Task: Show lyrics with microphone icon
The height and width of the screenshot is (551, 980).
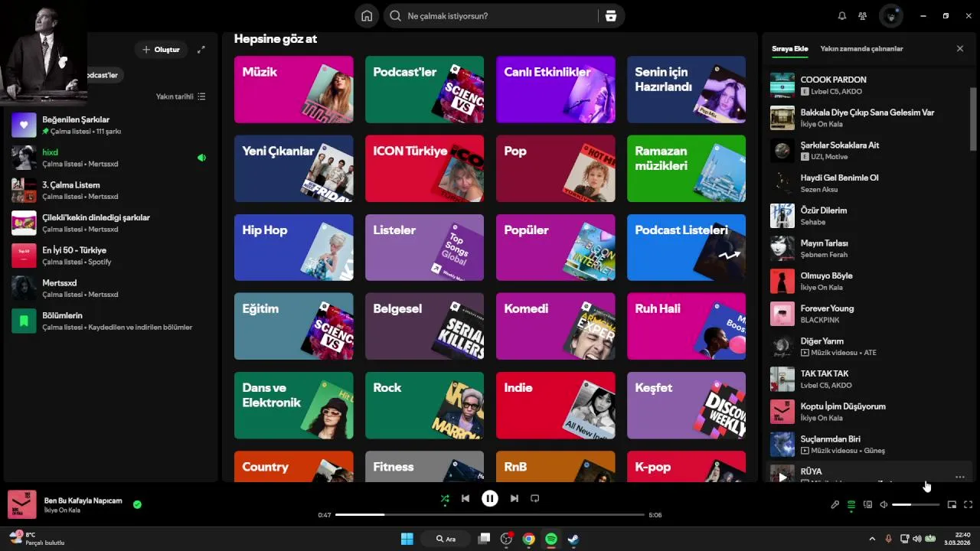Action: tap(835, 504)
